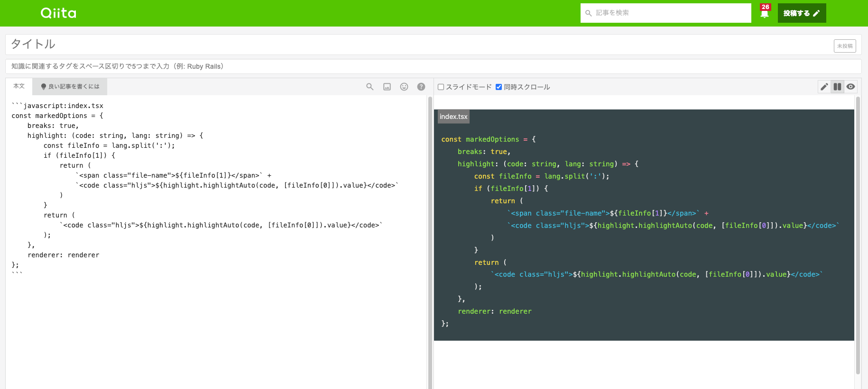The width and height of the screenshot is (868, 389).
Task: Disable the 同時スクロール checkbox
Action: [x=499, y=87]
